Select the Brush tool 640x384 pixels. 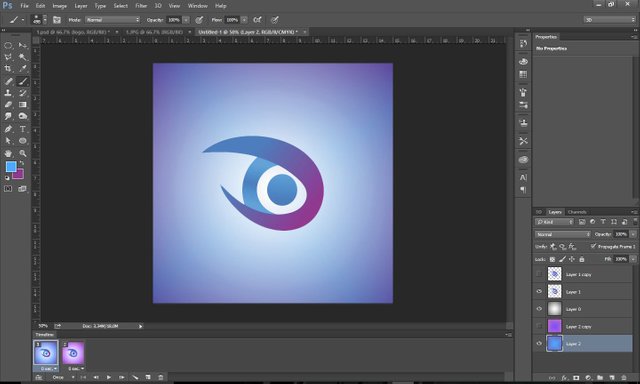tap(23, 81)
